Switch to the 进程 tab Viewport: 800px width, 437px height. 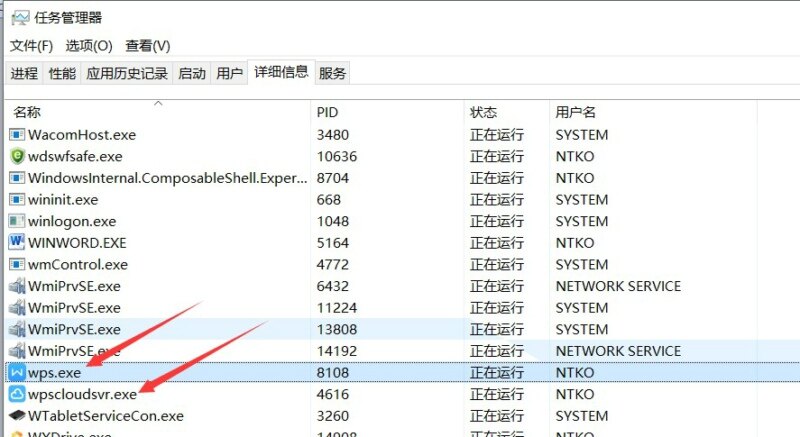[24, 73]
